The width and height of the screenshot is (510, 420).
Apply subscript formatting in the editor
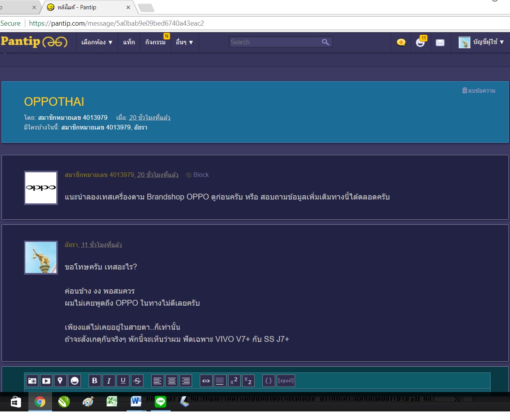[248, 381]
